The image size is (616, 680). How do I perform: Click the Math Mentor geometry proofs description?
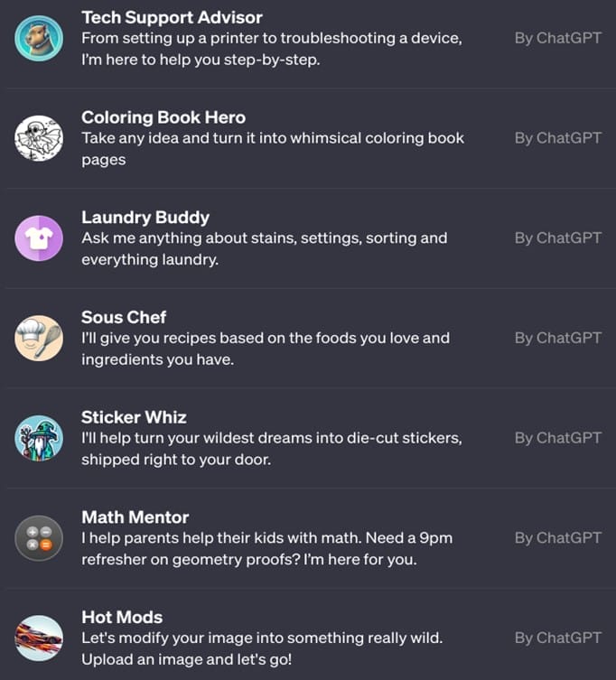pos(267,548)
